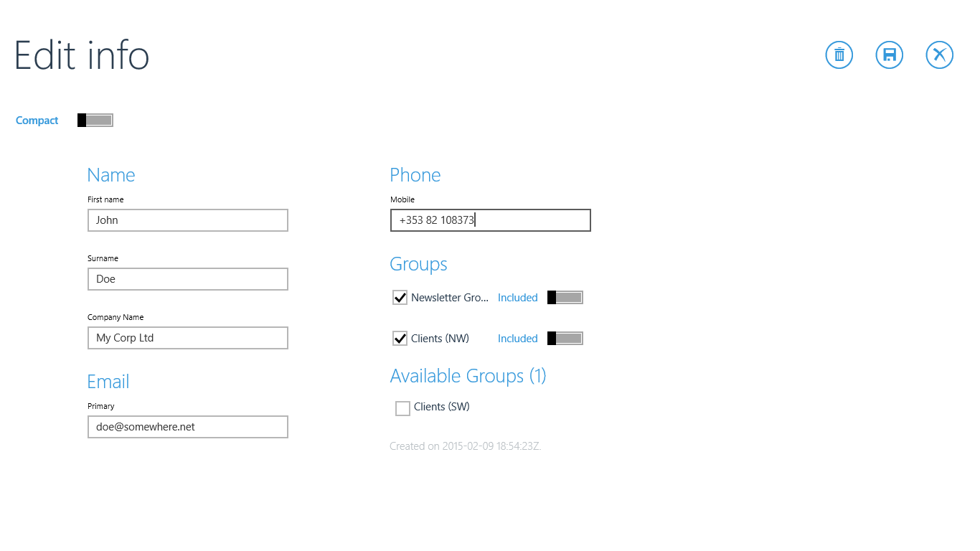Toggle the Compact view switch
The height and width of the screenshot is (551, 980).
[x=95, y=121]
